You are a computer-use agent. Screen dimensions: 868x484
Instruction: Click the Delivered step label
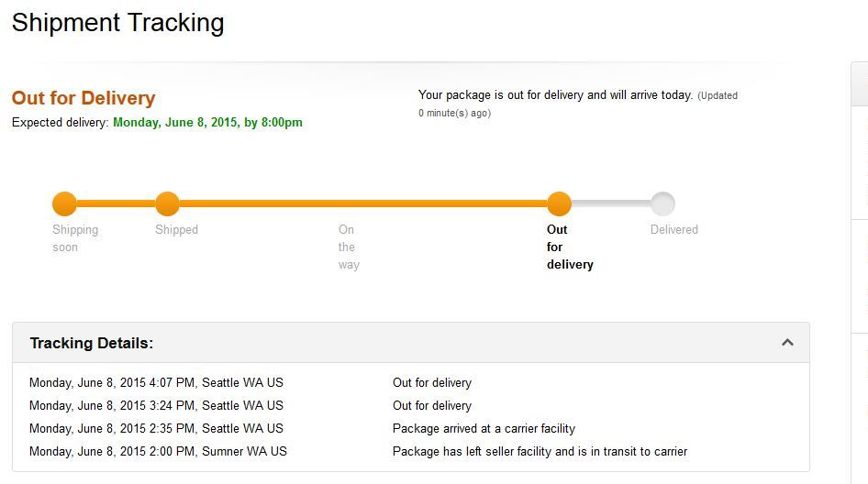674,230
